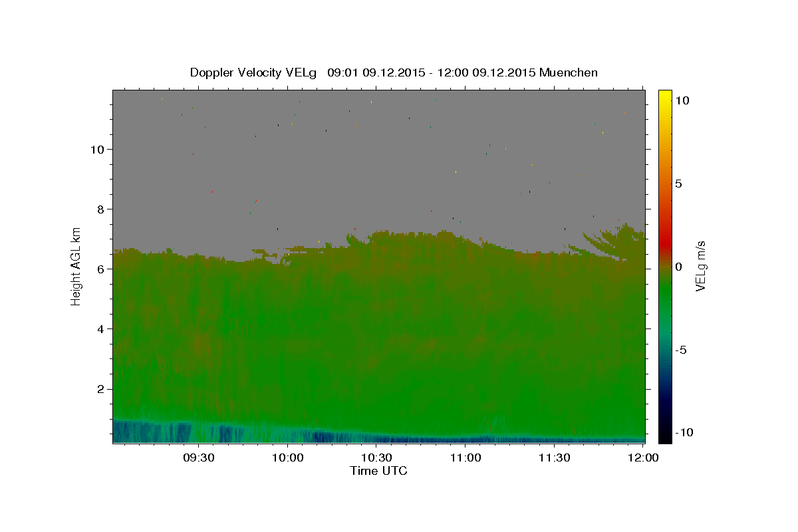This screenshot has width=798, height=532.
Task: Click the 11:00 time tick label
Action: [465, 458]
